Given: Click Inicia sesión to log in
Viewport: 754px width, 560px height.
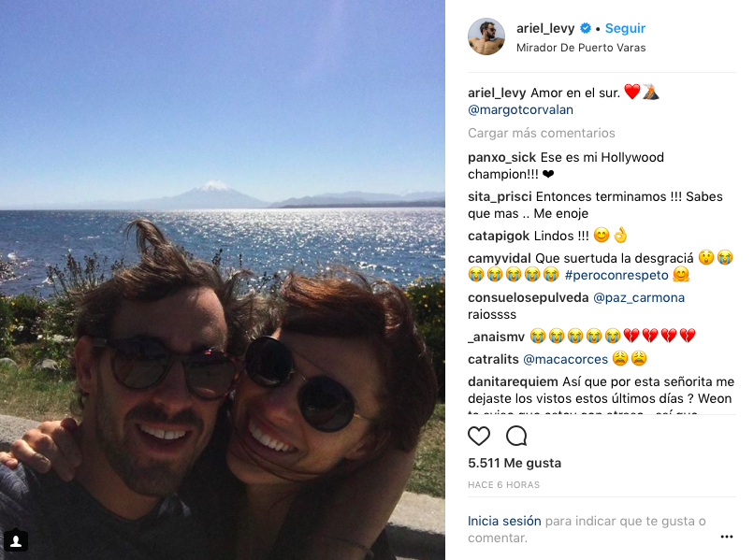Looking at the screenshot, I should point(504,521).
